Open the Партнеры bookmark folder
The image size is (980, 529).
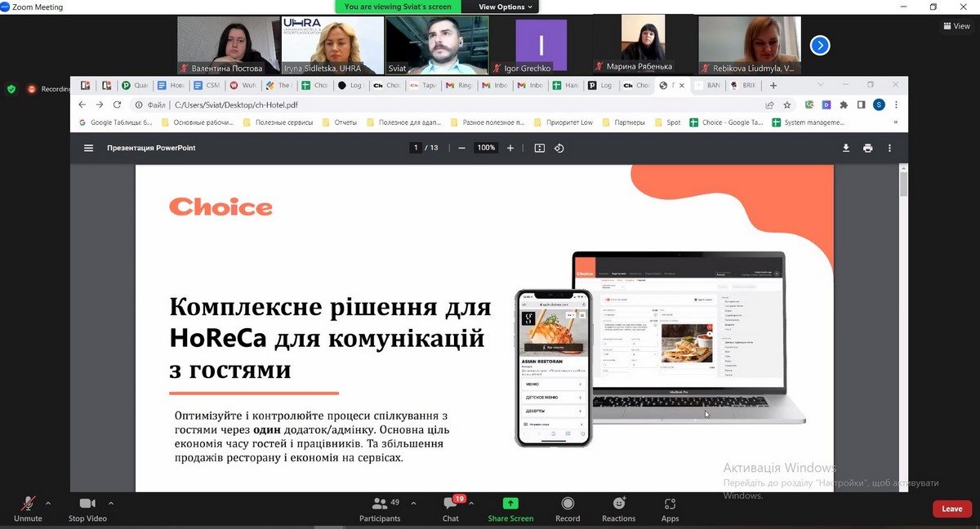(x=623, y=122)
